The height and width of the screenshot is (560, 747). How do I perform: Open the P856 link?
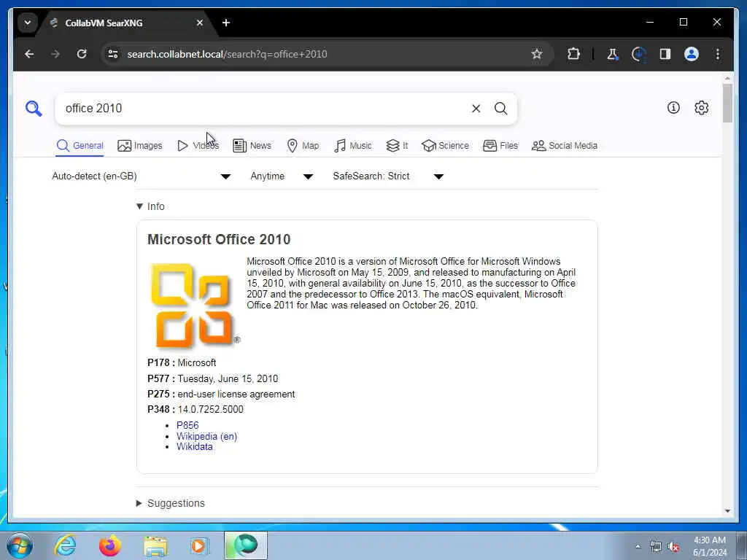point(187,425)
